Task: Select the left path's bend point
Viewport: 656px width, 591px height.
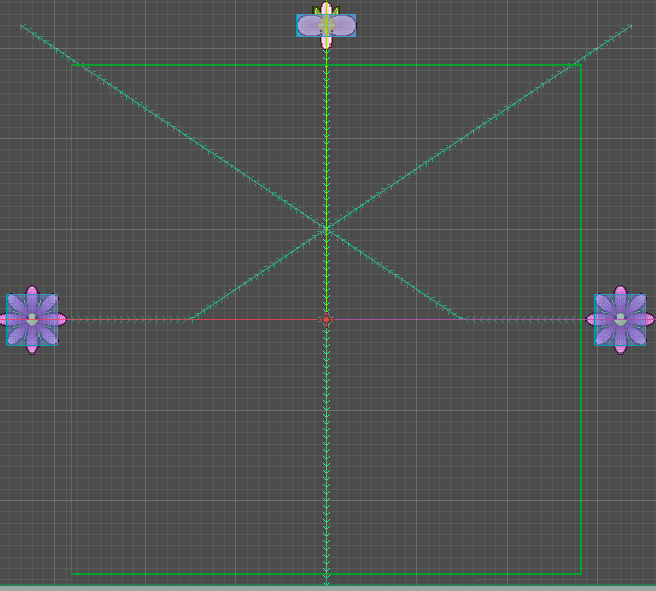Action: (191, 320)
